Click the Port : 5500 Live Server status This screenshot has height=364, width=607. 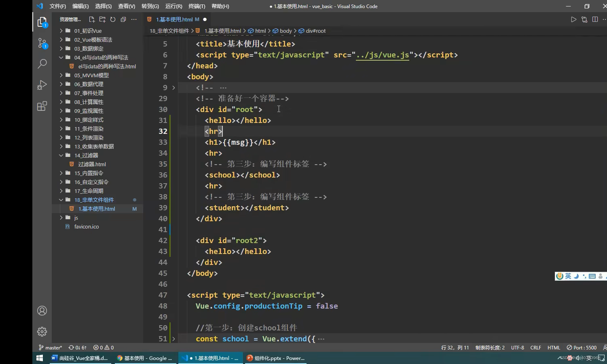pyautogui.click(x=582, y=347)
